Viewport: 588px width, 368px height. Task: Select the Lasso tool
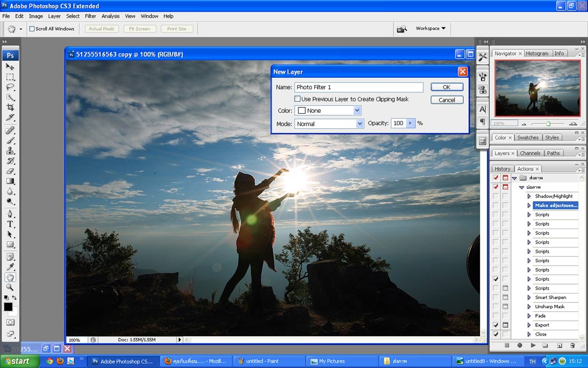[x=10, y=87]
